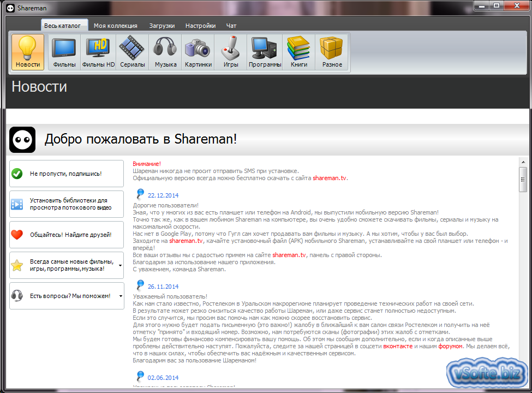The image size is (532, 393).
Task: Switch to the Моя коллекция tab
Action: coord(115,26)
